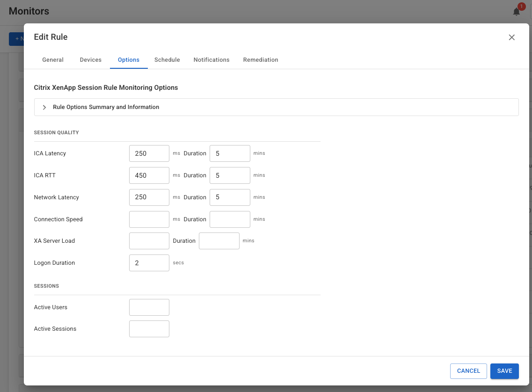The image size is (532, 392).
Task: Click the Active Users input field
Action: (149, 307)
